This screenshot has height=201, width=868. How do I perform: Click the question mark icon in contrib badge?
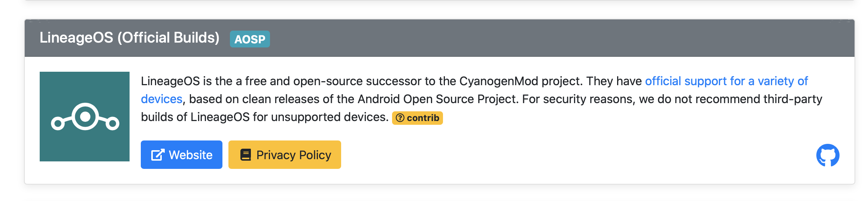pos(400,118)
